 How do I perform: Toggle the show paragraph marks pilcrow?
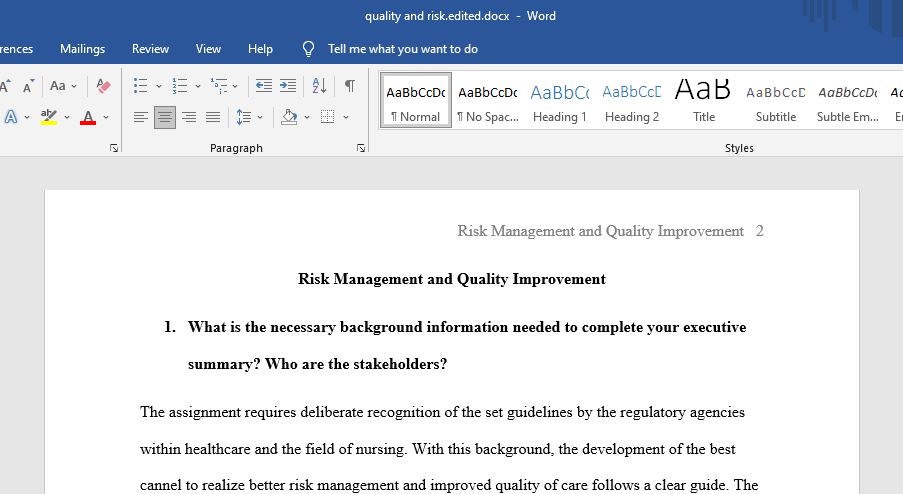(x=350, y=86)
